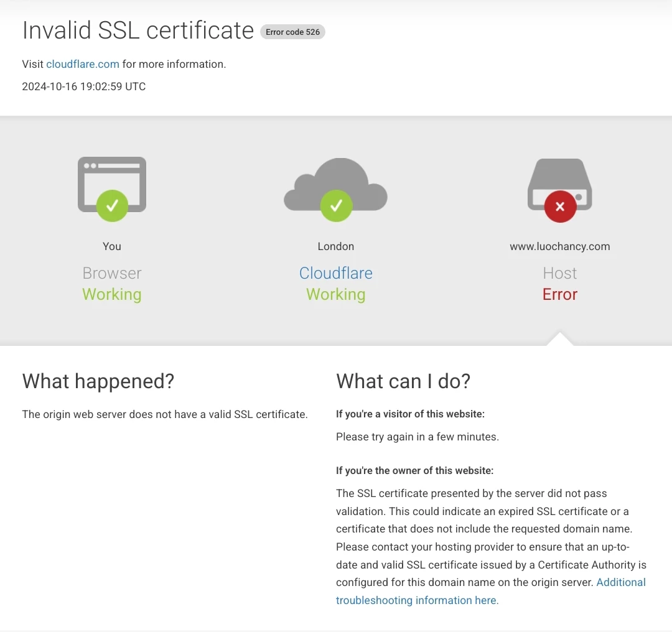Open the blue Cloudflare link under London
Screen dimensions: 672x637
point(335,273)
